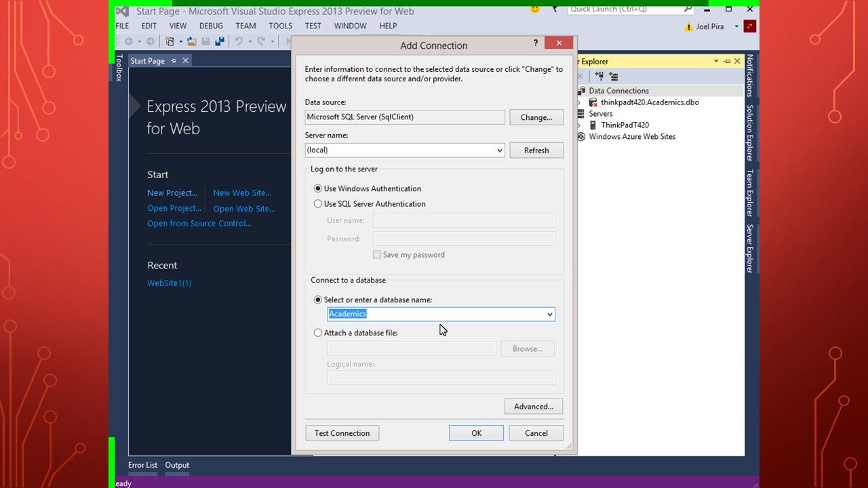
Task: Check Save my password box
Action: click(377, 255)
